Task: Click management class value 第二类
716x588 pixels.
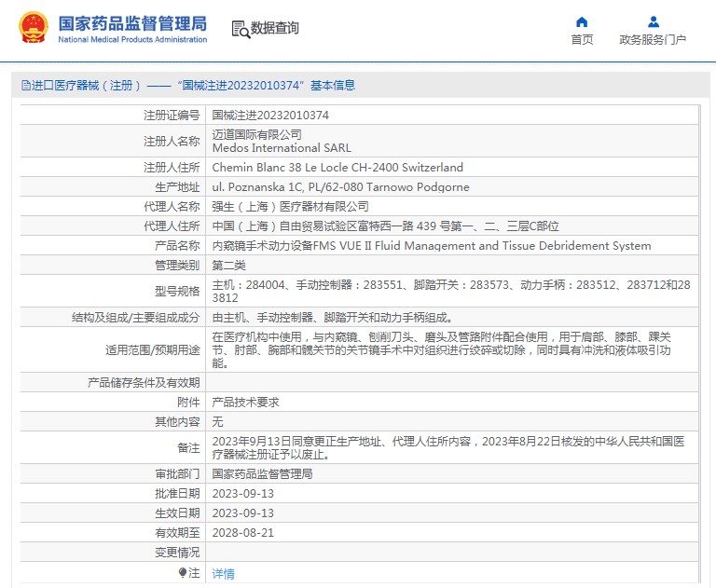Action: pyautogui.click(x=228, y=266)
